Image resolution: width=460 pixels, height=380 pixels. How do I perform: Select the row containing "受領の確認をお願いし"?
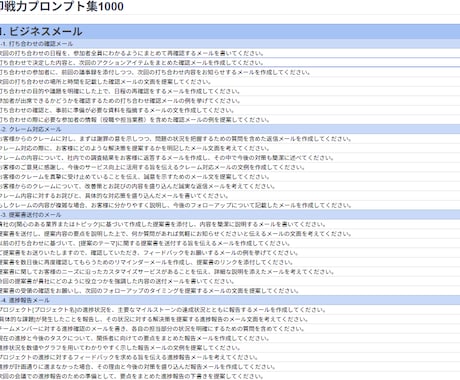click(x=230, y=291)
